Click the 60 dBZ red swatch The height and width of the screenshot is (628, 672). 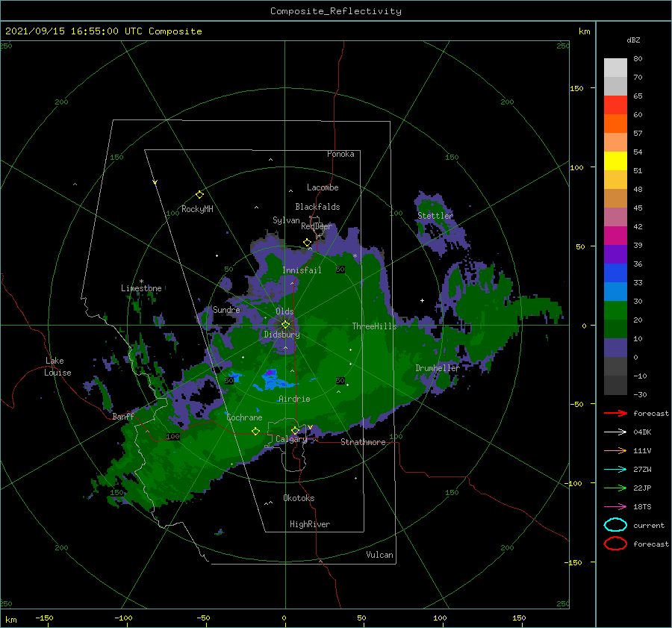[615, 105]
